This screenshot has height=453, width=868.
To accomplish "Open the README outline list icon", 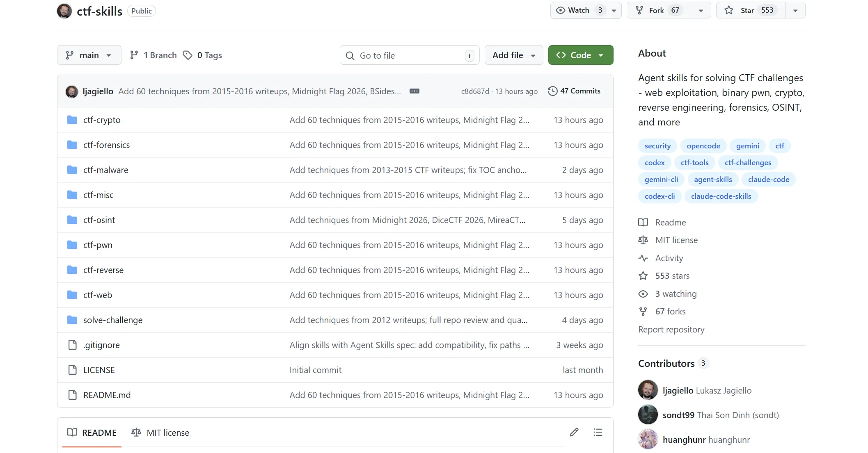I will pos(598,432).
